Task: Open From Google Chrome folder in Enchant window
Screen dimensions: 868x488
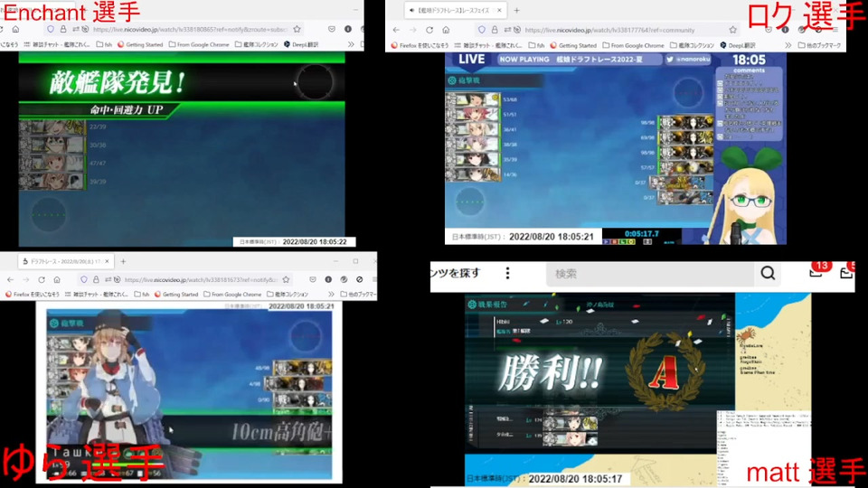Action: tap(199, 44)
